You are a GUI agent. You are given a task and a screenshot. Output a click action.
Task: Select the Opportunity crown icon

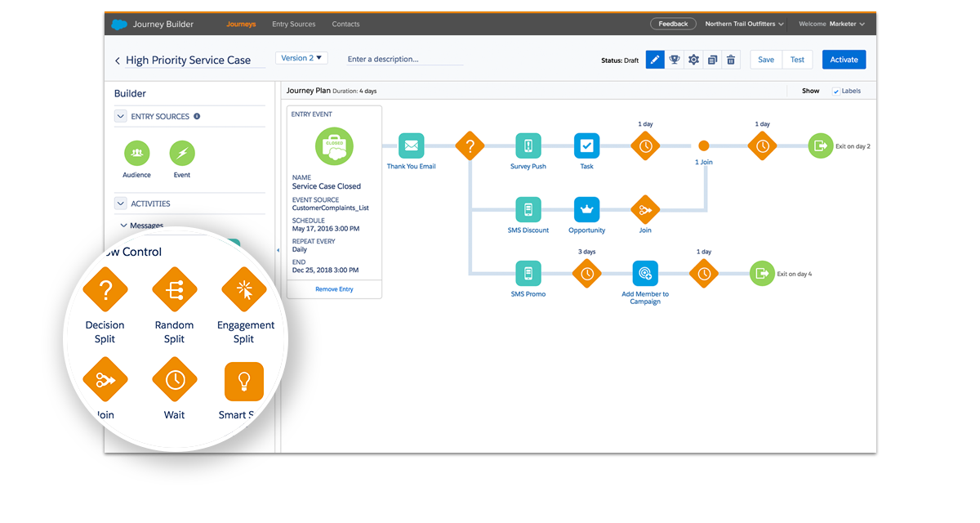[586, 210]
